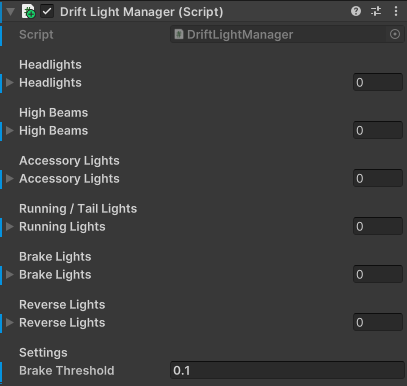Click the Drift Light Manager (Script) title

(x=142, y=12)
